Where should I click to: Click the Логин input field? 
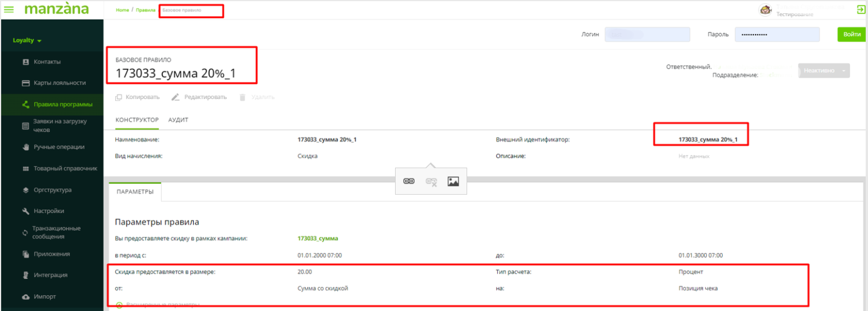coord(648,35)
